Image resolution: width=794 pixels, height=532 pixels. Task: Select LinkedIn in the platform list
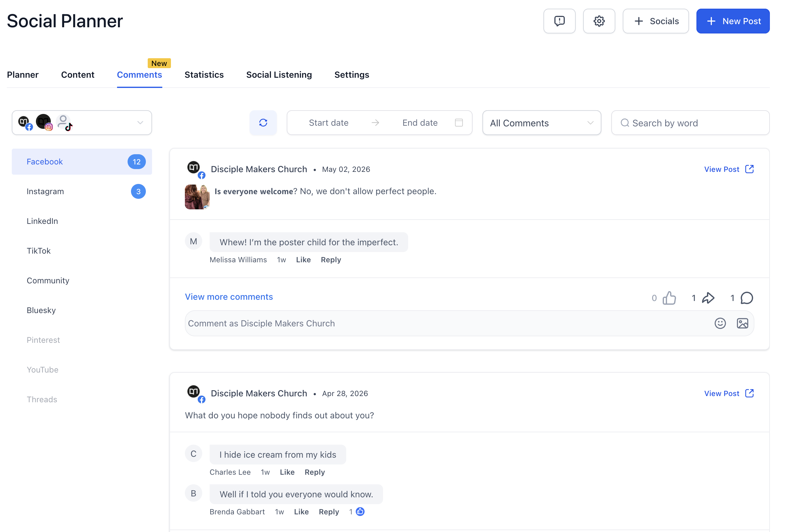tap(82, 221)
